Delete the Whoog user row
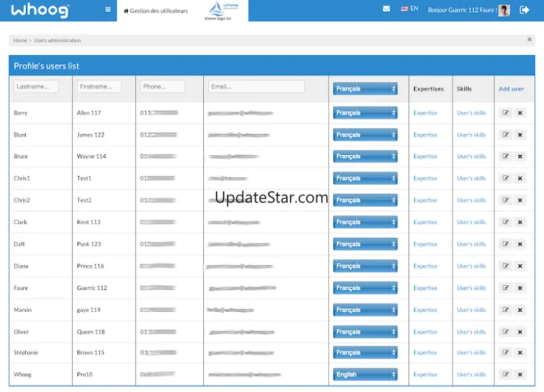Viewport: 544px width, 392px height. (520, 375)
